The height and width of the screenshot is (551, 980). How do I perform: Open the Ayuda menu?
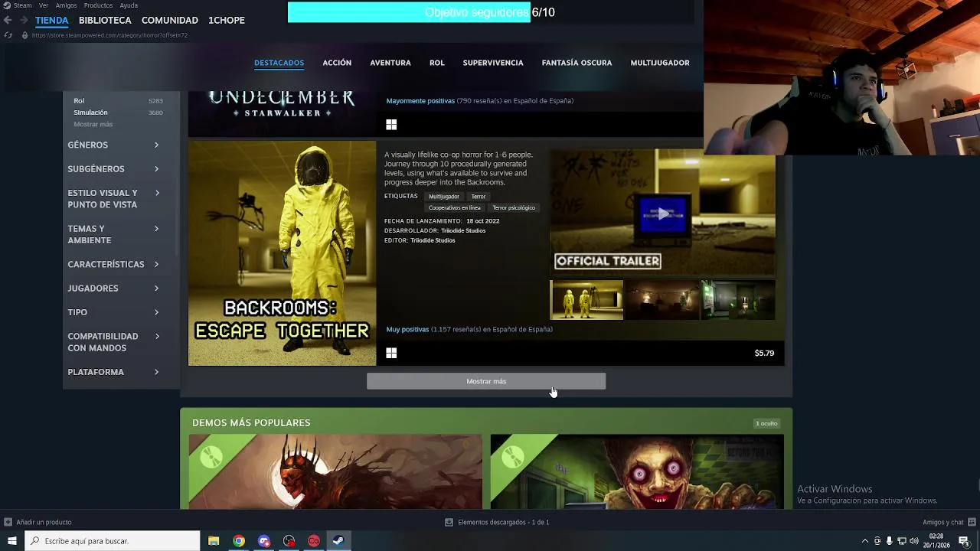click(x=129, y=5)
